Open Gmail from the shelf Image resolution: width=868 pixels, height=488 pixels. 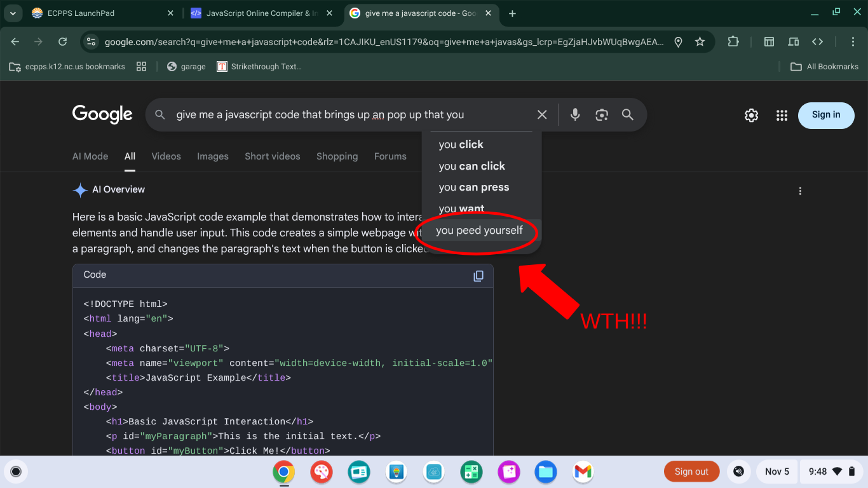point(583,471)
